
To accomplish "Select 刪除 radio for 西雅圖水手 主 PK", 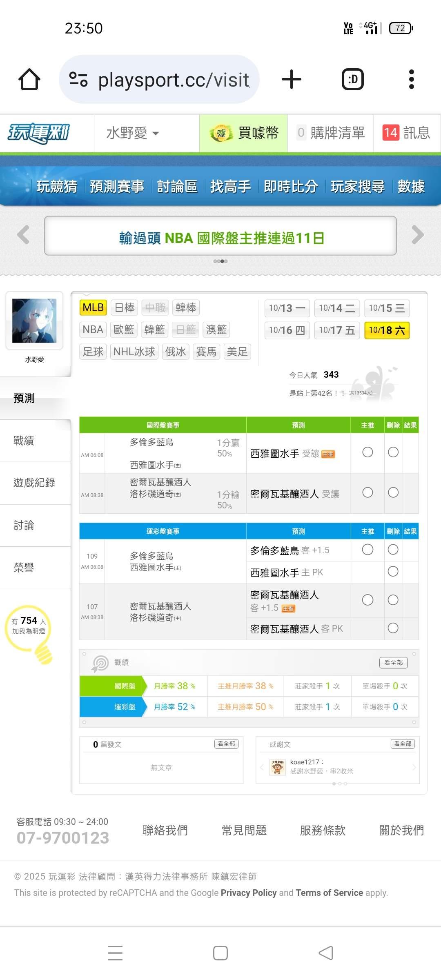I will (x=393, y=571).
